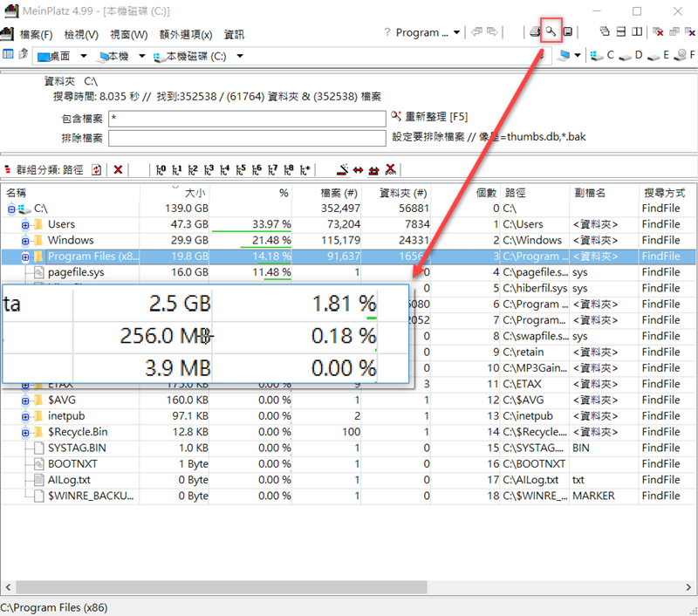Viewport: 698px width, 616px height.
Task: Select drive F disc icon
Action: click(683, 56)
